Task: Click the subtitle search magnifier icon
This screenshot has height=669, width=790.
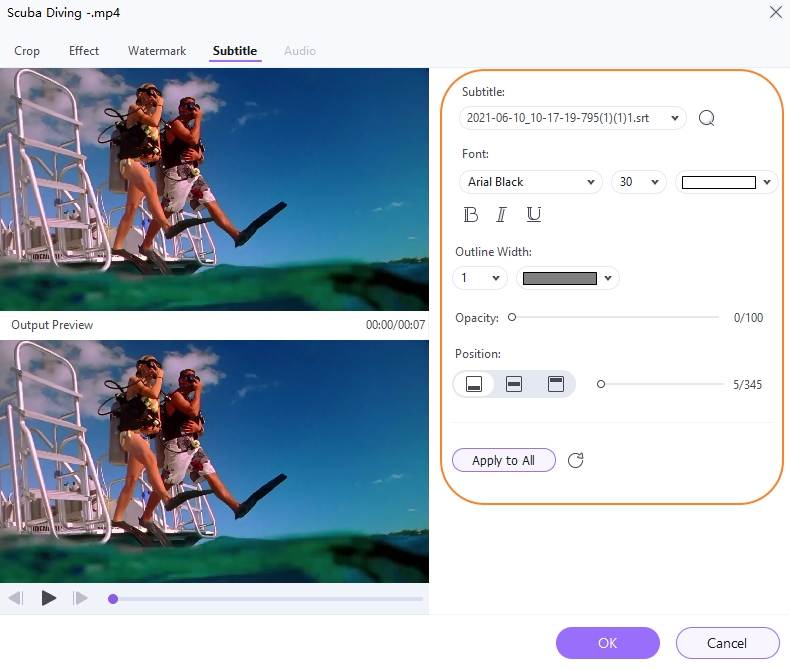Action: click(706, 118)
